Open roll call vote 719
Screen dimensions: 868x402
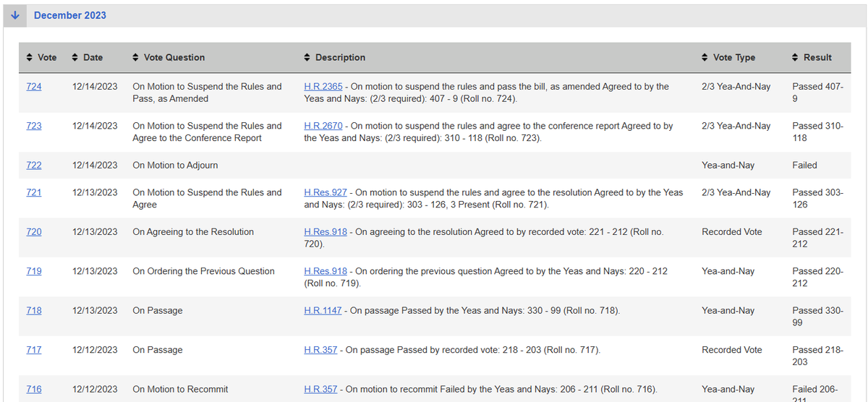pos(33,271)
